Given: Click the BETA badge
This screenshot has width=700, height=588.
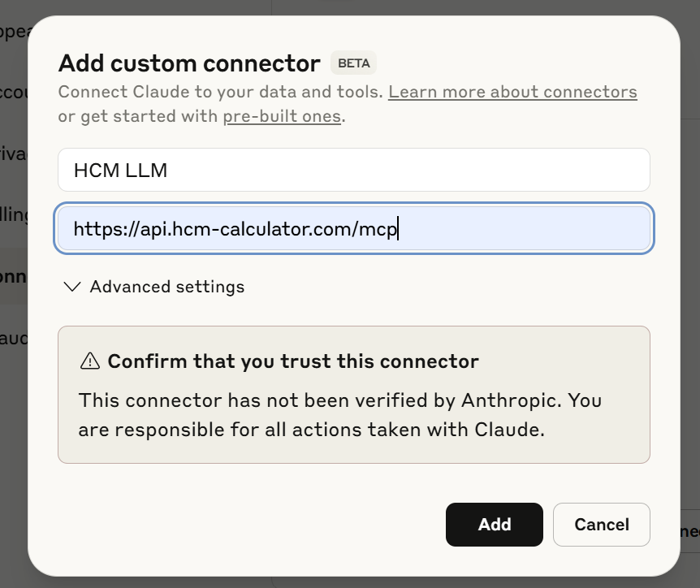Looking at the screenshot, I should [x=356, y=63].
